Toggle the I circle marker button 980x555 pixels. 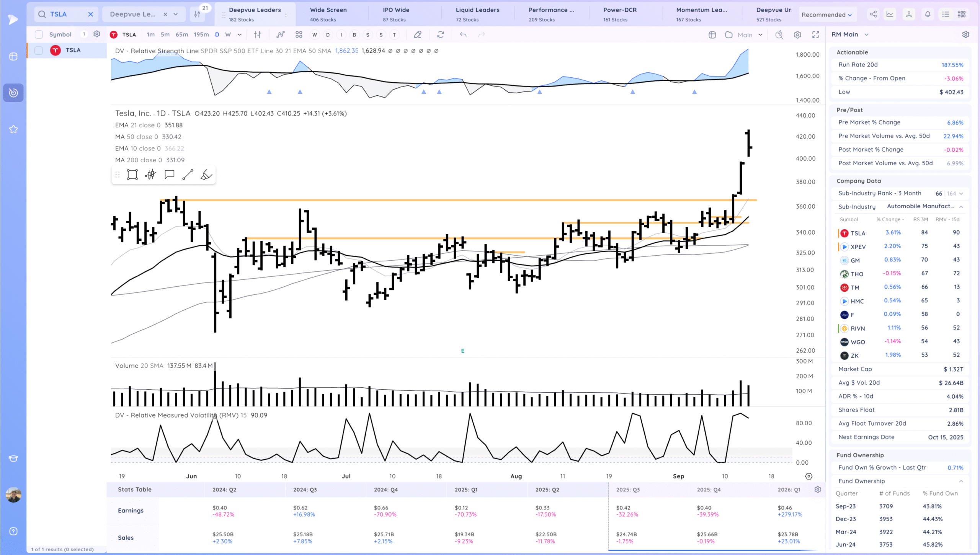(x=341, y=35)
